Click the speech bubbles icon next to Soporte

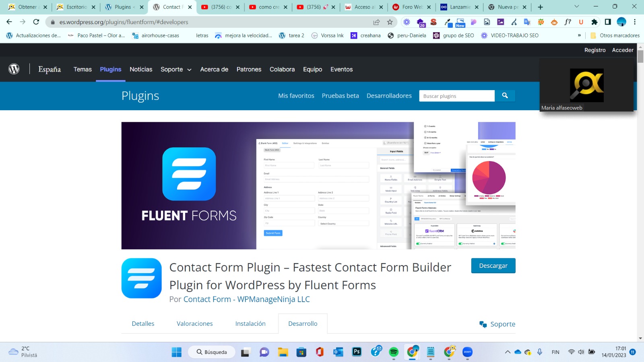click(x=483, y=324)
